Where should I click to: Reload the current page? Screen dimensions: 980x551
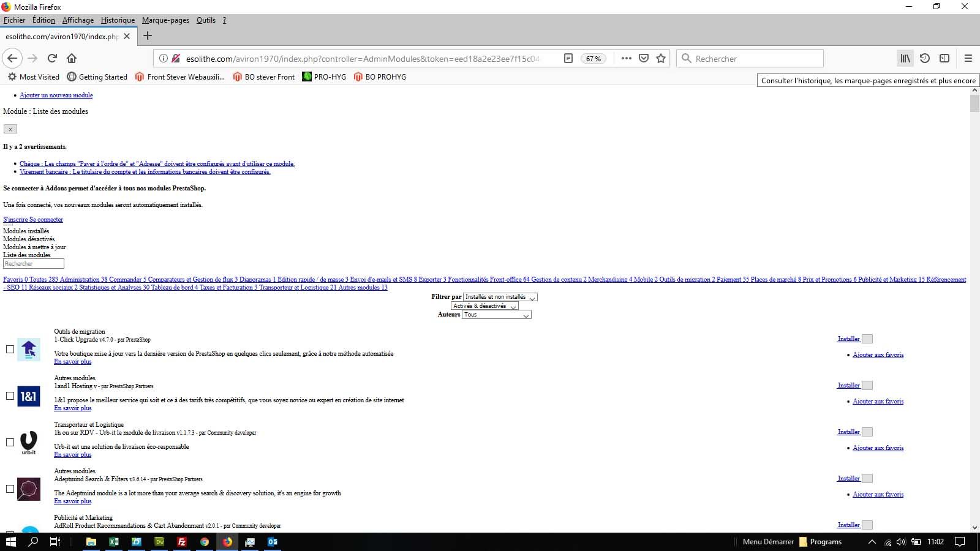coord(52,58)
